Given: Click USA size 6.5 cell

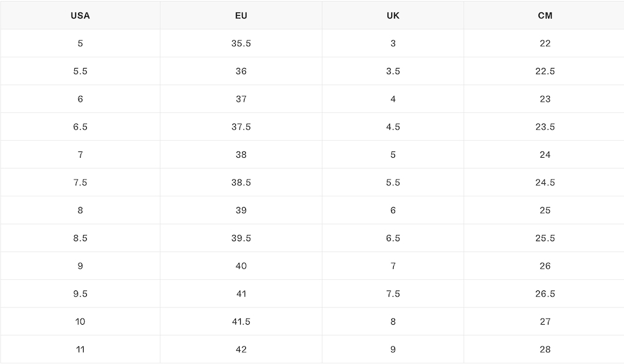Looking at the screenshot, I should click(x=80, y=127).
